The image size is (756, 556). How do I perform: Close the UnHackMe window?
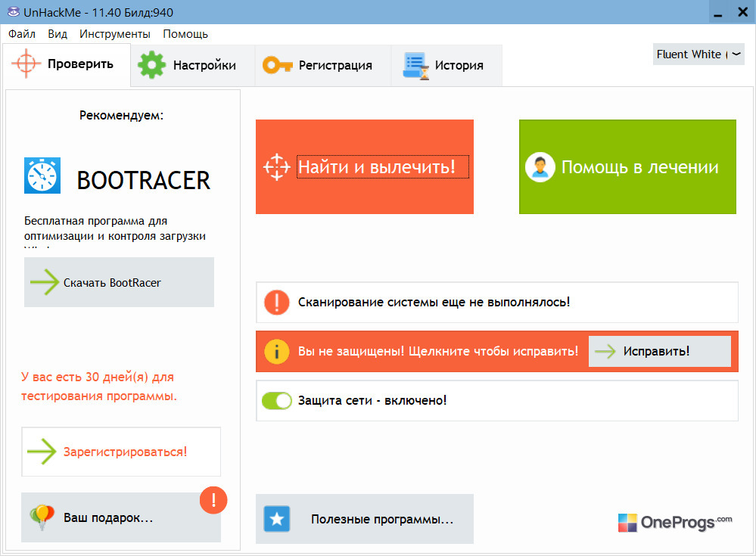[743, 12]
